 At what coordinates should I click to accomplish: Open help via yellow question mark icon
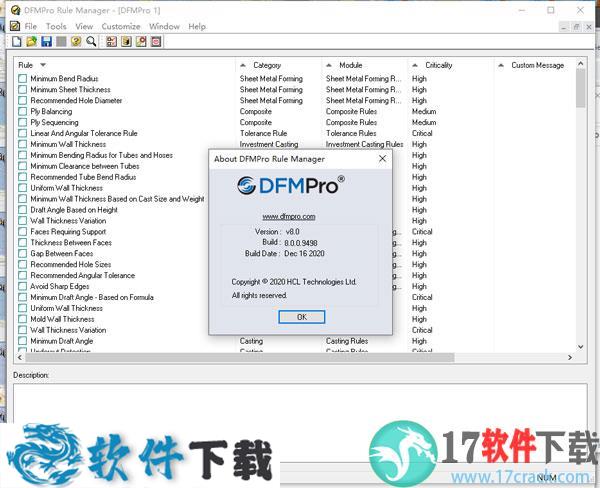point(76,41)
